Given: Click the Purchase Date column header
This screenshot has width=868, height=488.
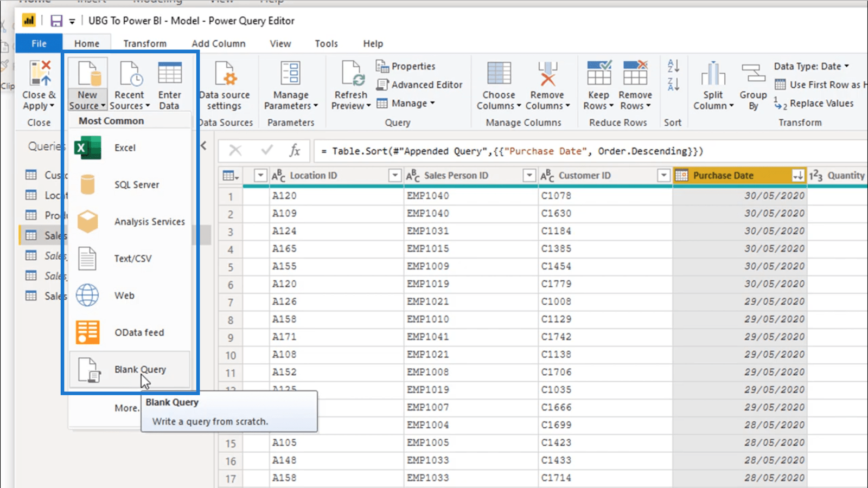Looking at the screenshot, I should tap(739, 175).
